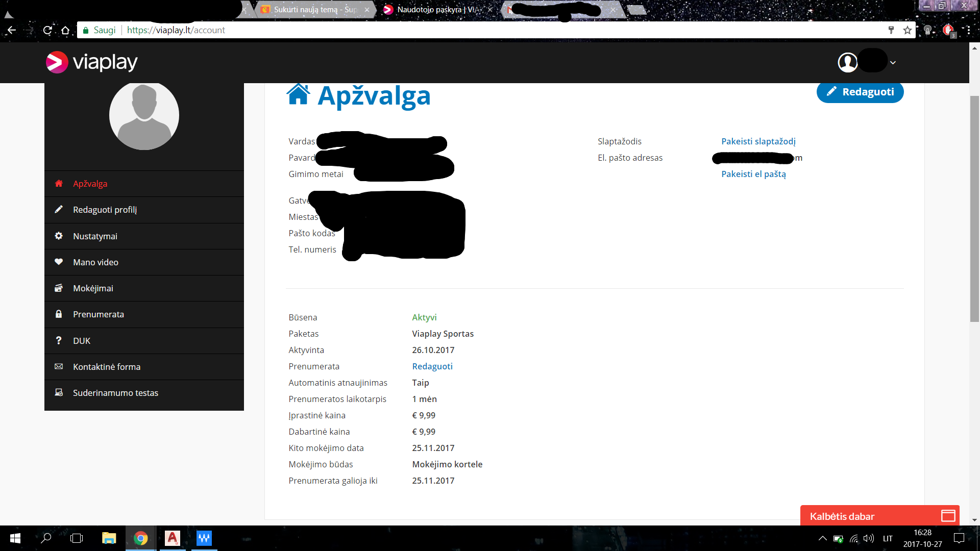Open the volume control in the system tray

(x=868, y=538)
